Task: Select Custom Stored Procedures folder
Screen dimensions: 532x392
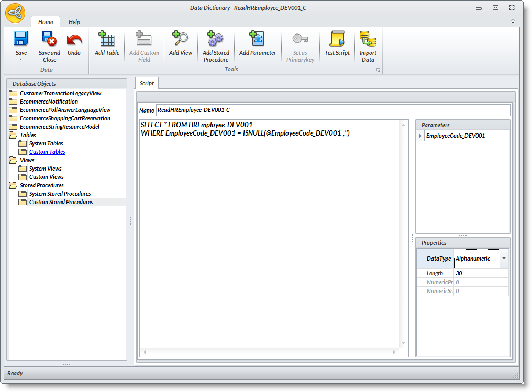Action: point(61,202)
